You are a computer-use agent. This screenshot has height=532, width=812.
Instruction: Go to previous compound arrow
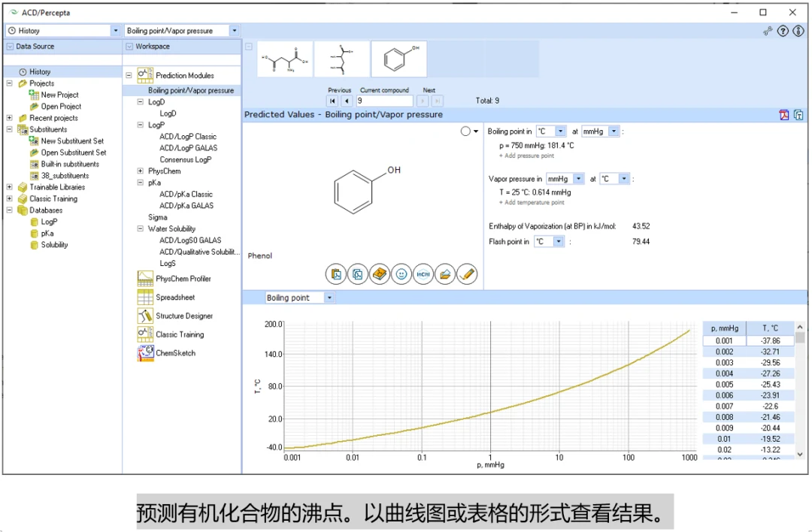tap(347, 101)
